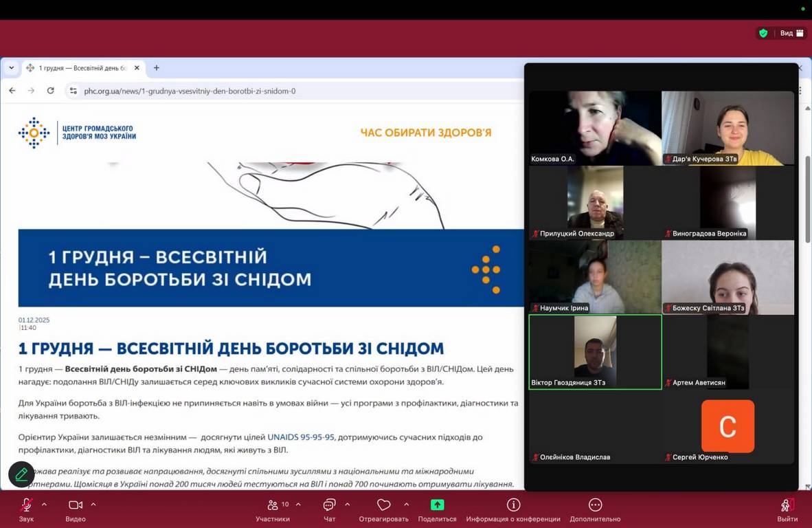The image size is (812, 528).
Task: Open the Участники participants panel
Action: [x=273, y=505]
